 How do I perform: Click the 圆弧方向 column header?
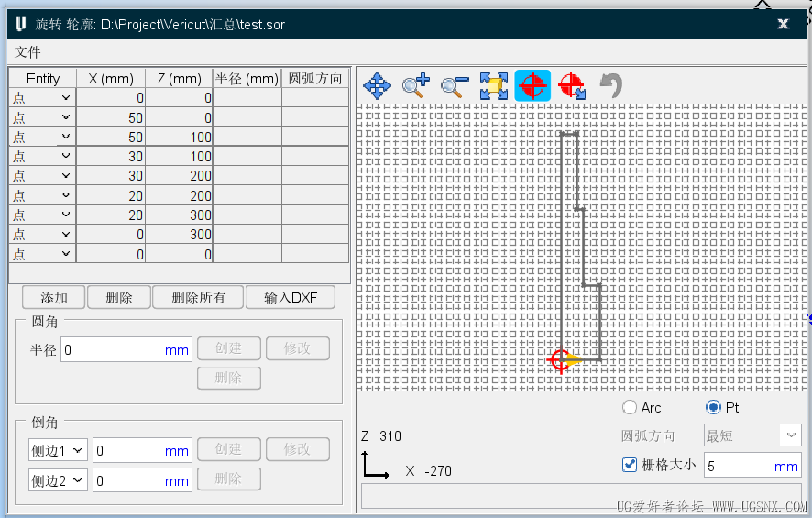tap(315, 79)
